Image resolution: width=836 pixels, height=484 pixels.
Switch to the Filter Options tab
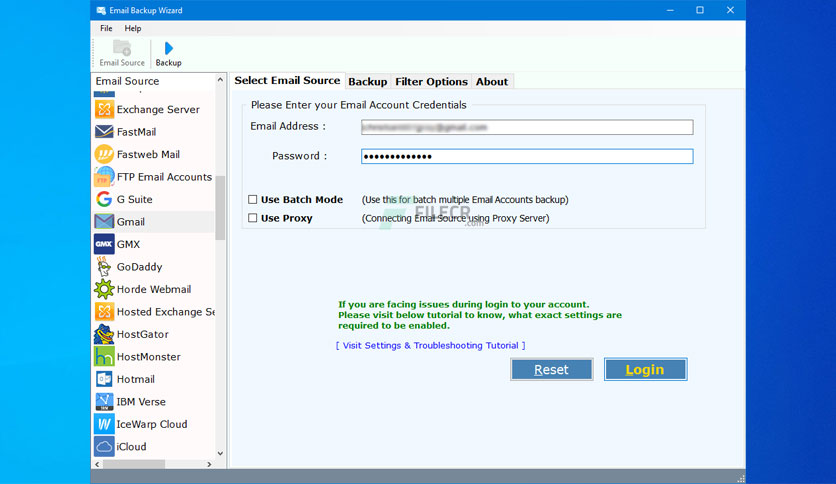tap(431, 82)
